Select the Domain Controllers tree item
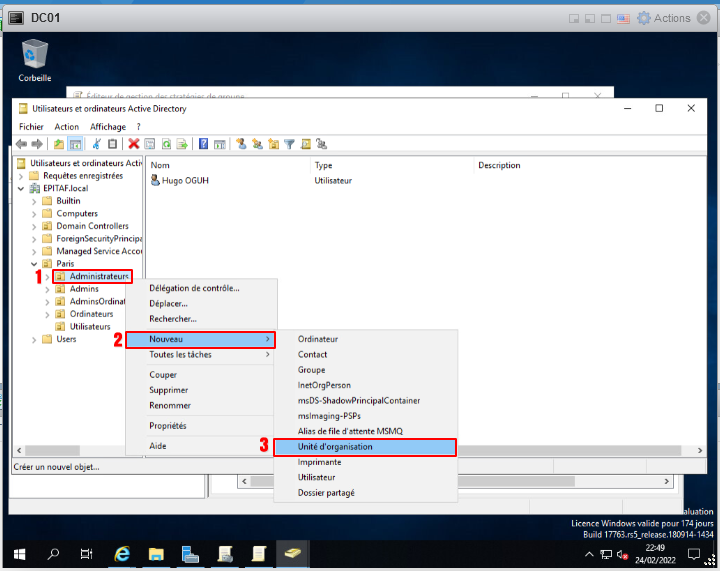This screenshot has height=571, width=720. (92, 226)
